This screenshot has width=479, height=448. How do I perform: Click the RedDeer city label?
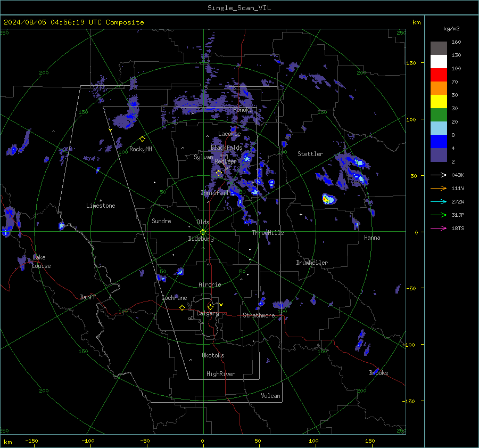tap(226, 161)
